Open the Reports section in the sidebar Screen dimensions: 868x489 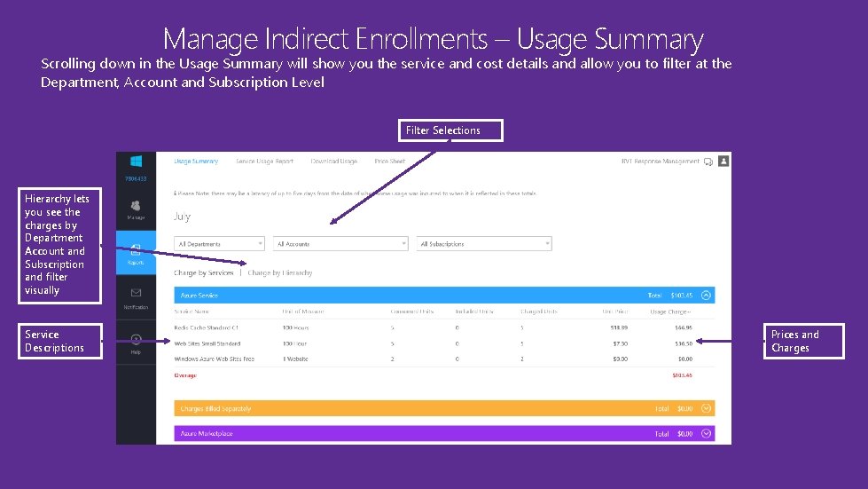pos(136,253)
